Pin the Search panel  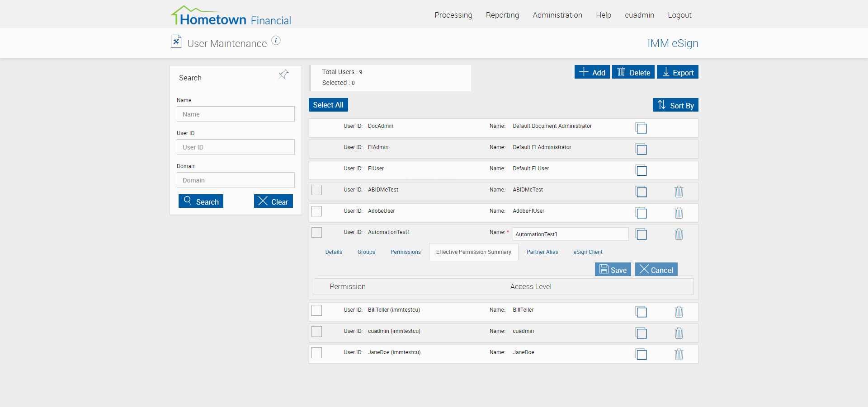[x=283, y=74]
